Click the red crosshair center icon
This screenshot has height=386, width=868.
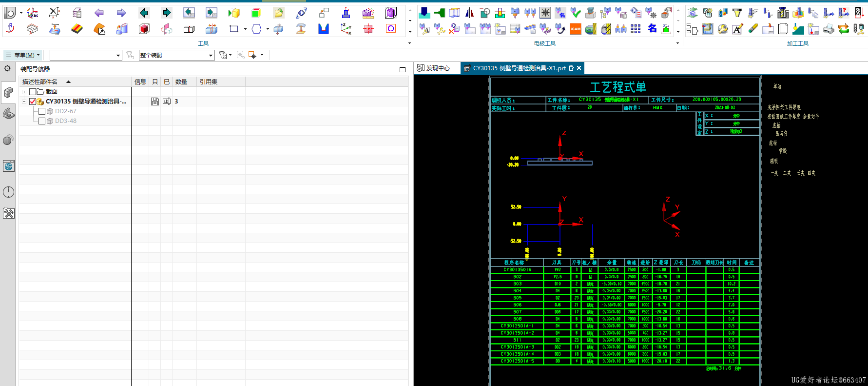tap(368, 29)
